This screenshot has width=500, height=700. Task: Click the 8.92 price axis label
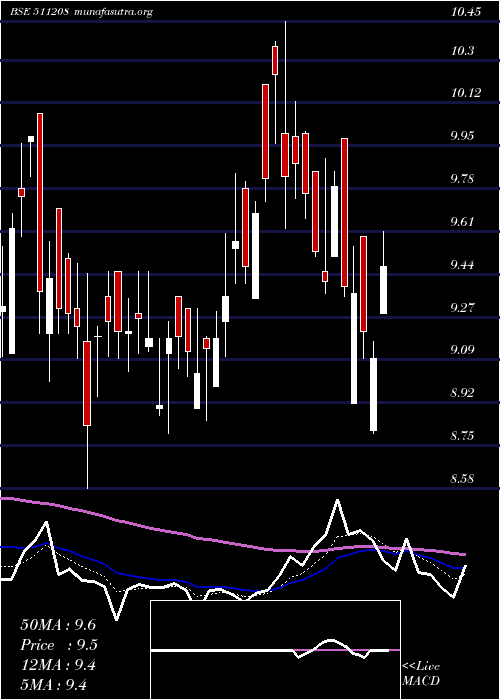click(464, 393)
